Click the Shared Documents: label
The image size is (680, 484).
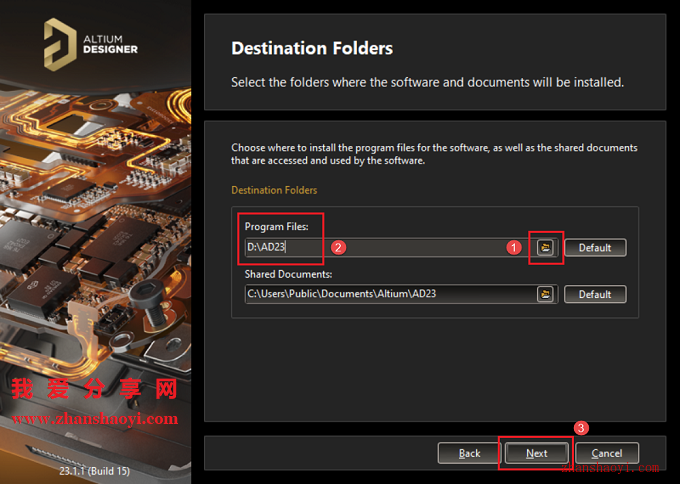point(288,274)
